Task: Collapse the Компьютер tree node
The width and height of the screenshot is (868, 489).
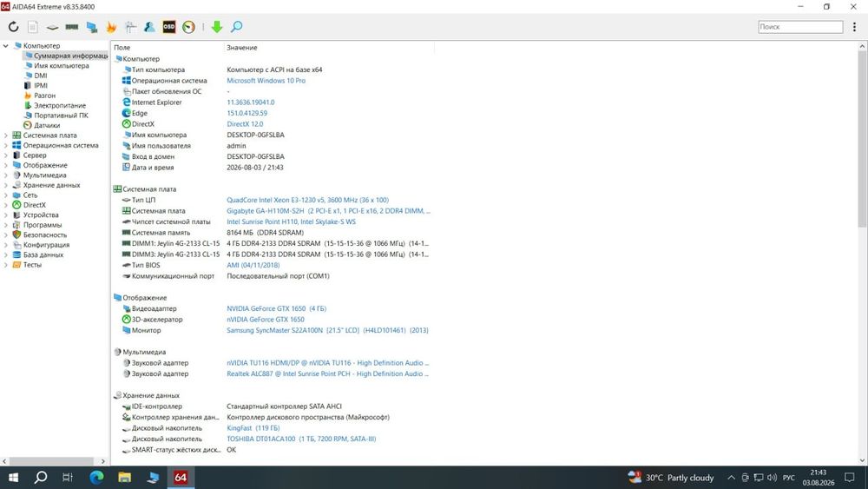Action: pyautogui.click(x=5, y=45)
